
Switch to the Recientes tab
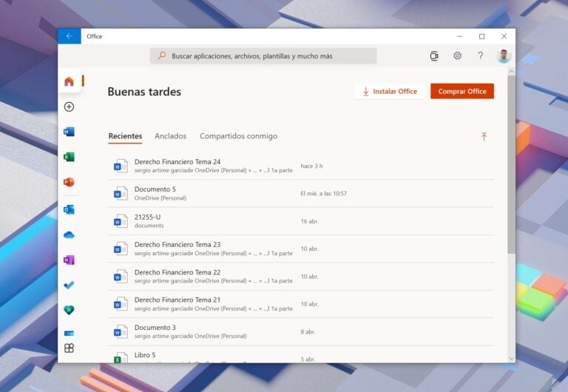(125, 136)
